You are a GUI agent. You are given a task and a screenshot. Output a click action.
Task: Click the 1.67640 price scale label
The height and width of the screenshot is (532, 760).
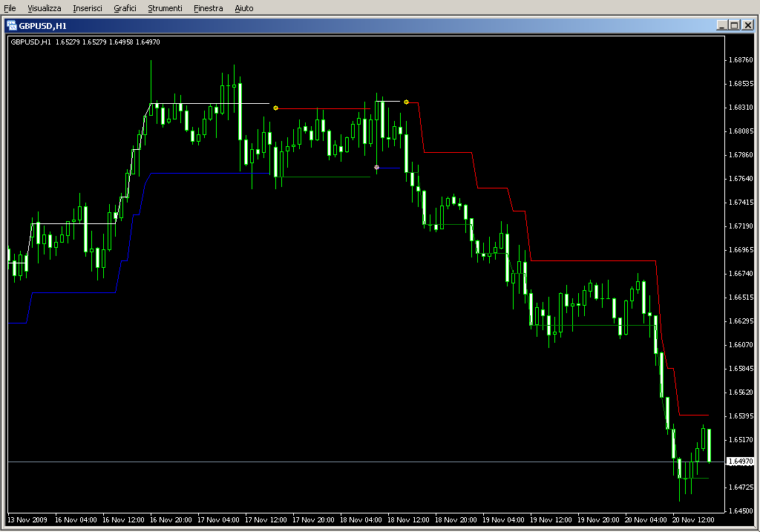click(x=741, y=179)
